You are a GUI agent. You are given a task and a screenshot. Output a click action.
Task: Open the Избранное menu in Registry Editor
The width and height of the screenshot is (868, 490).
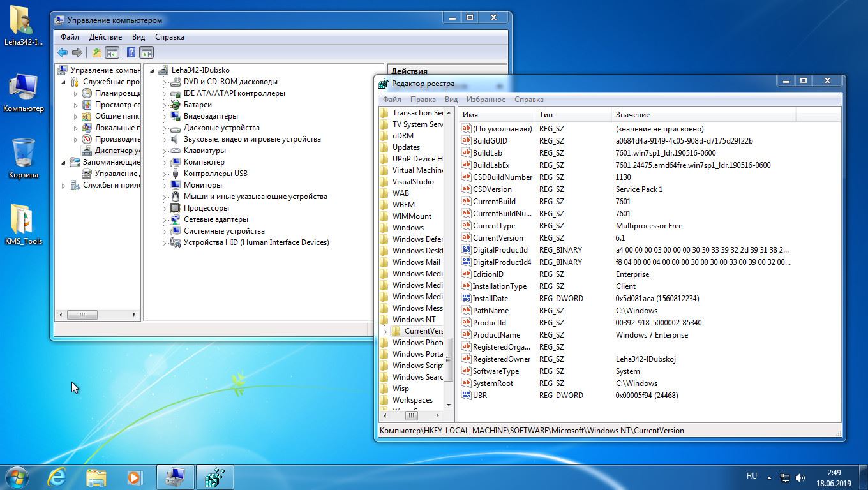tap(486, 100)
